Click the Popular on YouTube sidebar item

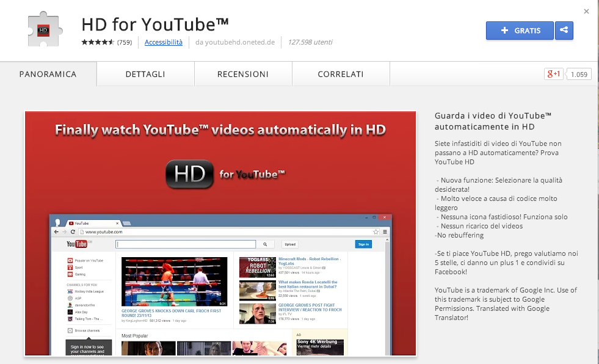pos(85,261)
